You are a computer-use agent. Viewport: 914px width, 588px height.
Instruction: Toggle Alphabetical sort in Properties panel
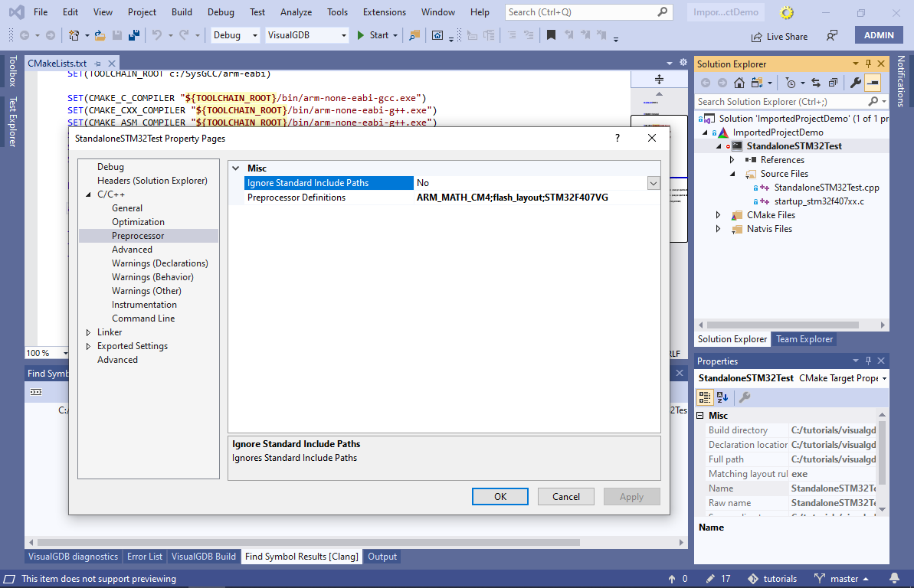[x=722, y=397]
